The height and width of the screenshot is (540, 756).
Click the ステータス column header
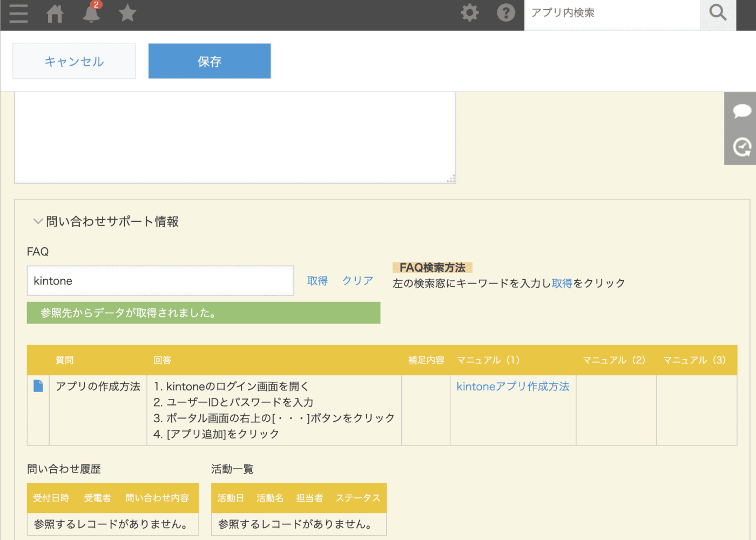[x=358, y=498]
